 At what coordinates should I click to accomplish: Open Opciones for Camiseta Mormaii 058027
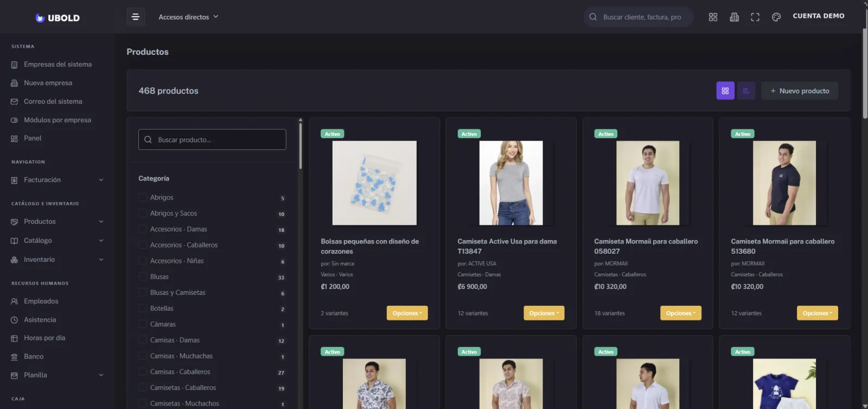pos(680,313)
